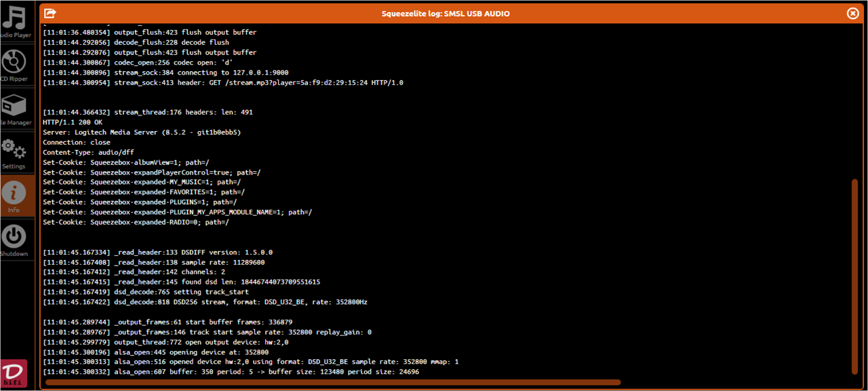Click the 11:01:36 'flush output buffer' line
868x391 pixels.
149,32
